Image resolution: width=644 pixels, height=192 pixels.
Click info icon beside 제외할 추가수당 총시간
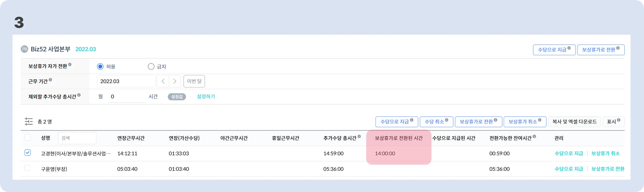(79, 95)
